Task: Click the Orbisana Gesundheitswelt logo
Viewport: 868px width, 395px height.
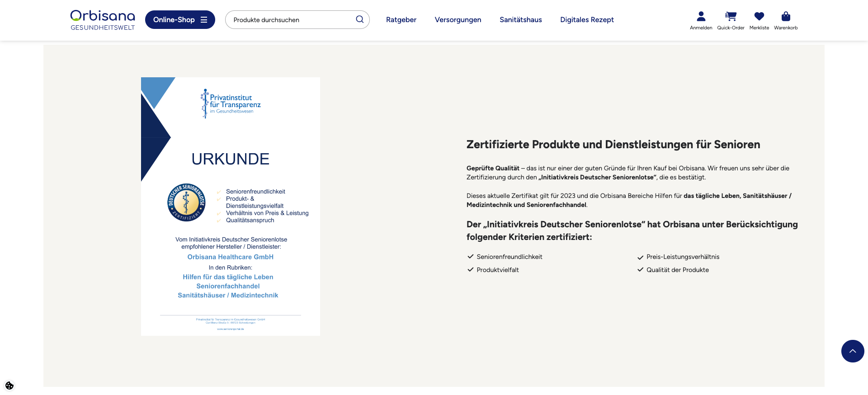Action: tap(103, 20)
